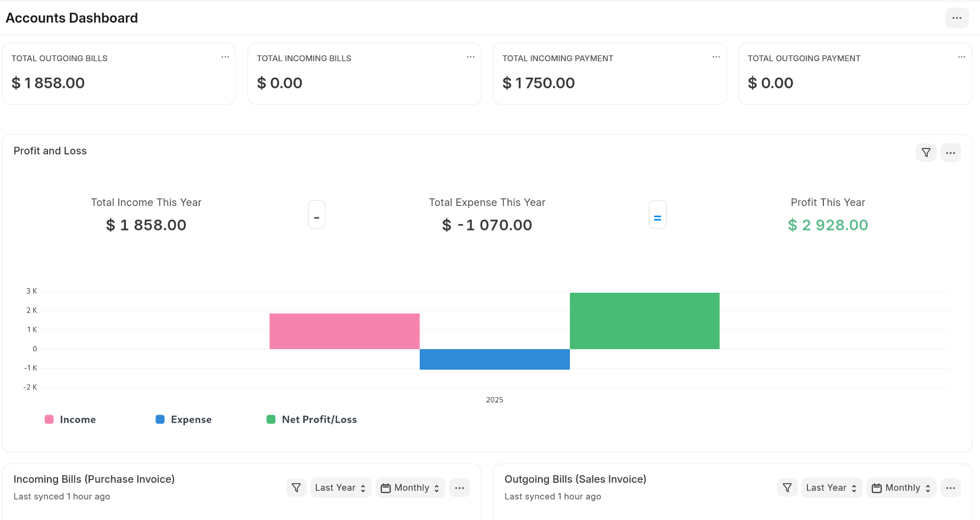Open the filter for Incoming Bills
The height and width of the screenshot is (520, 980).
296,487
